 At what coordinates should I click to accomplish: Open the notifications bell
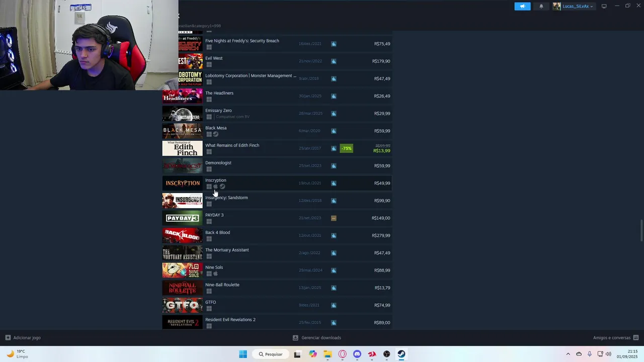tap(541, 6)
